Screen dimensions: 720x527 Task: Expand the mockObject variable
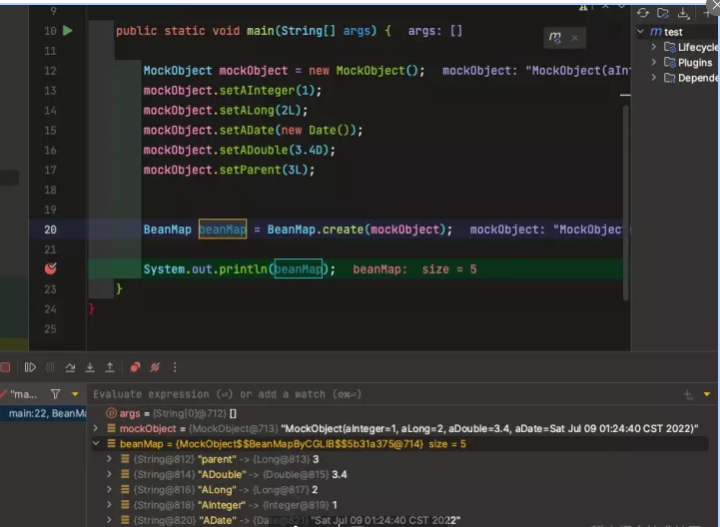point(96,428)
